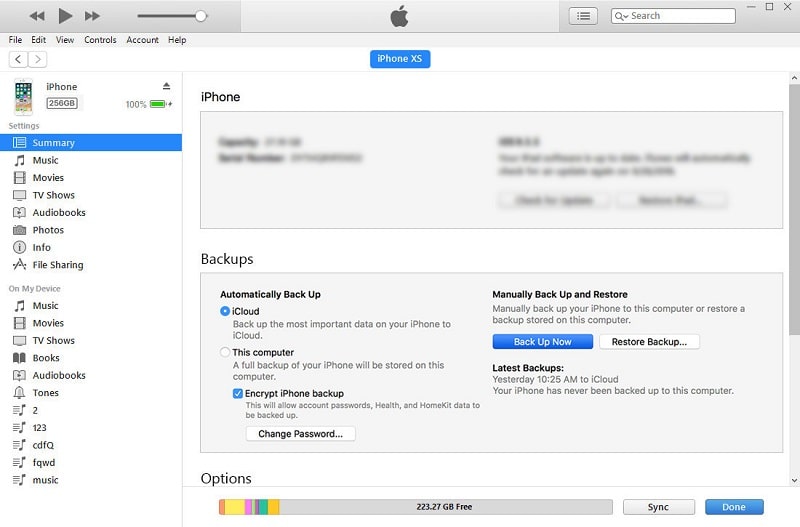
Task: Go forward with the right chevron
Action: pyautogui.click(x=38, y=59)
